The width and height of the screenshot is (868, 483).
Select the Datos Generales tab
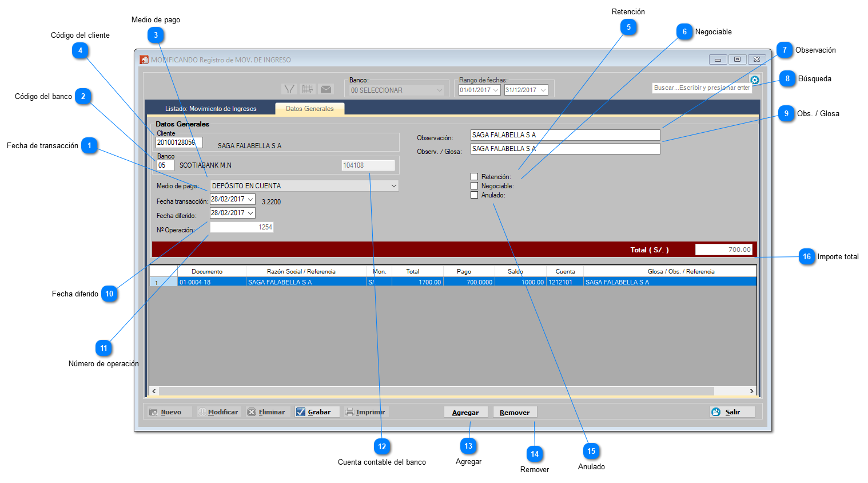309,109
